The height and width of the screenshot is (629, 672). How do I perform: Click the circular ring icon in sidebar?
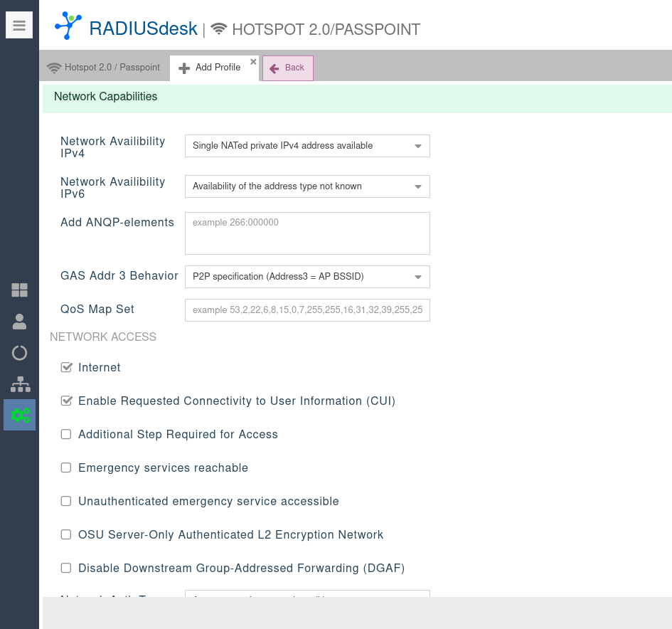click(20, 353)
